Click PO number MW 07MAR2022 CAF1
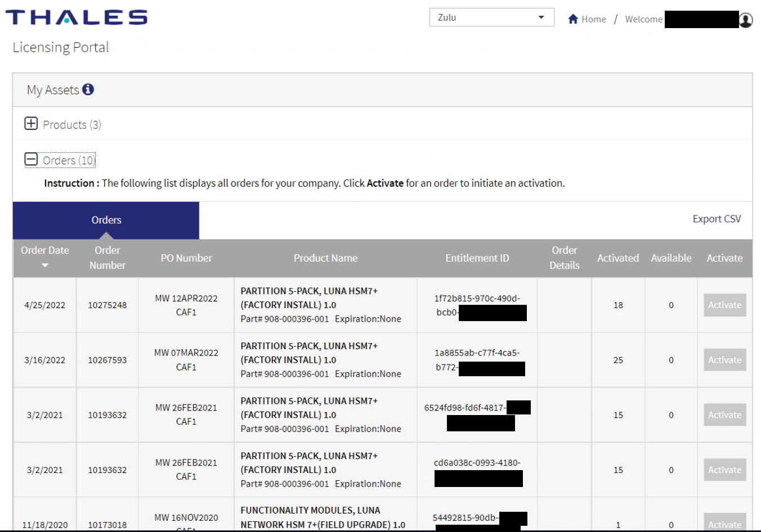Viewport: 761px width, 532px height. 186,360
